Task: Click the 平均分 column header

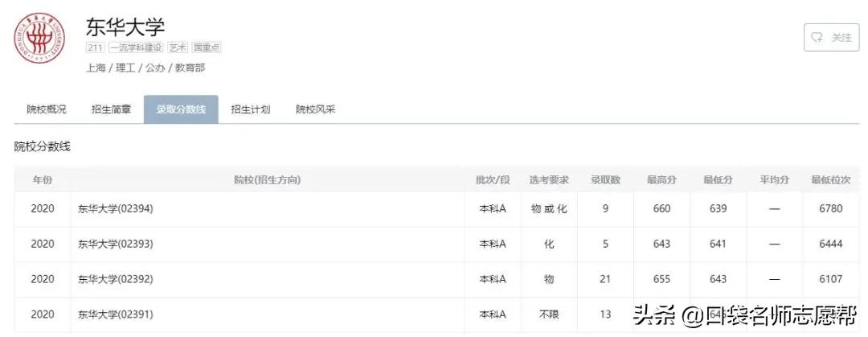Action: pos(775,180)
